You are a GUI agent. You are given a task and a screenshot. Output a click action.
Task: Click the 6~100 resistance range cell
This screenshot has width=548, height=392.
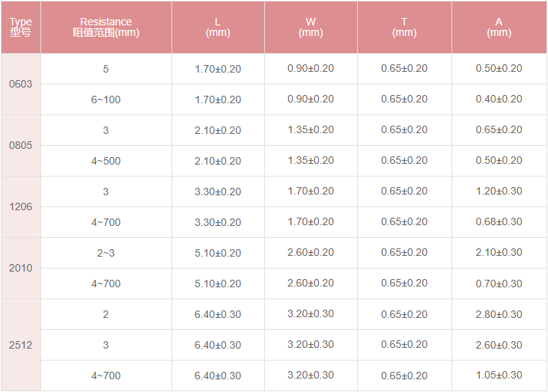click(x=106, y=99)
